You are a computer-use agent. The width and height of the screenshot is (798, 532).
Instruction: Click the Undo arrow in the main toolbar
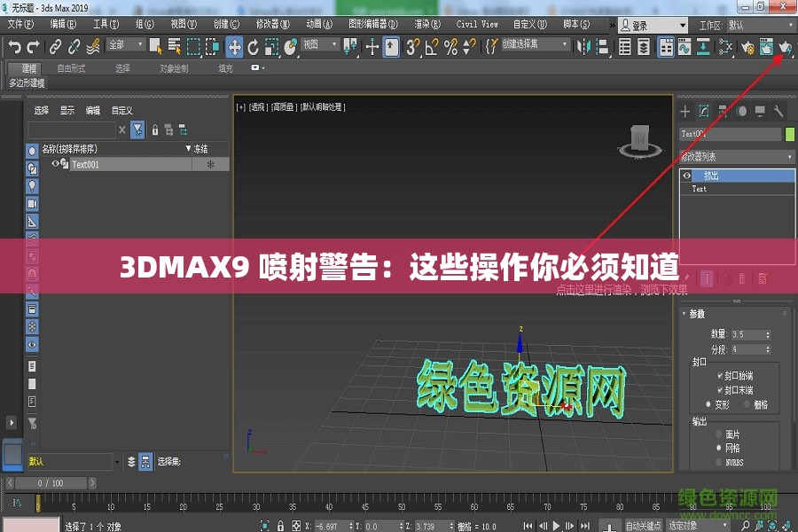(15, 47)
